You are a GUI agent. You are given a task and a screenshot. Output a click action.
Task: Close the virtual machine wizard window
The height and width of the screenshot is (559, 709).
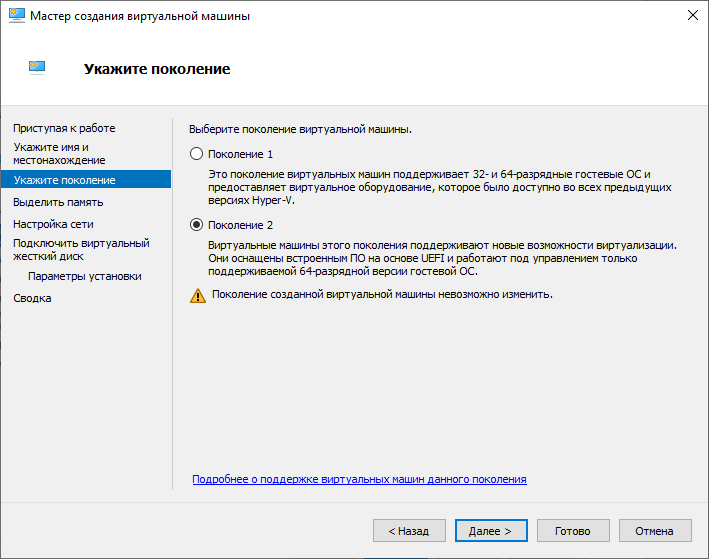692,17
